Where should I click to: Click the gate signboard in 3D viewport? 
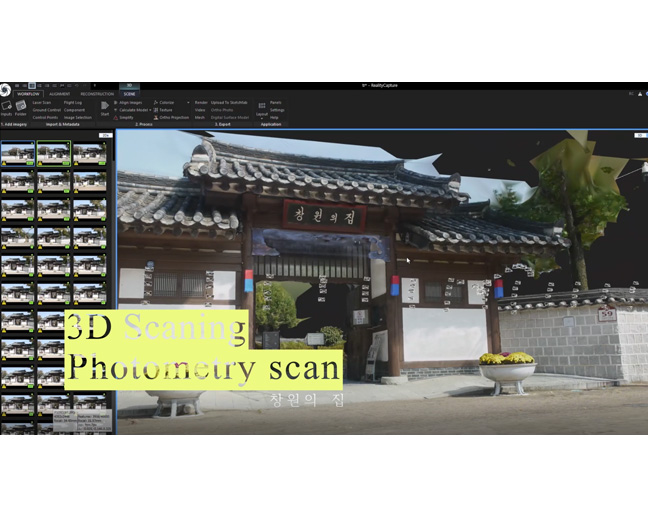pyautogui.click(x=324, y=216)
